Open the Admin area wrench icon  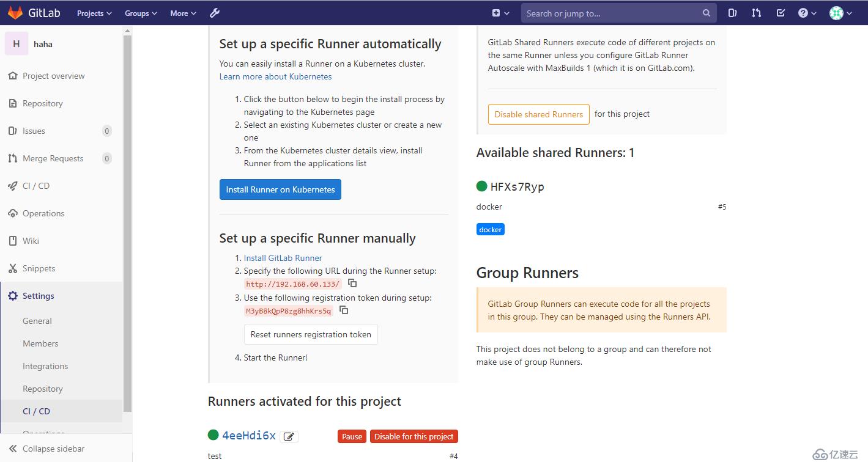coord(215,13)
